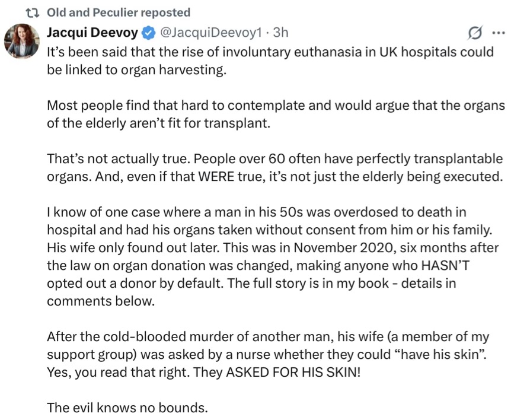
Task: Open the Old and Peculier reposted link
Action: pyautogui.click(x=119, y=12)
